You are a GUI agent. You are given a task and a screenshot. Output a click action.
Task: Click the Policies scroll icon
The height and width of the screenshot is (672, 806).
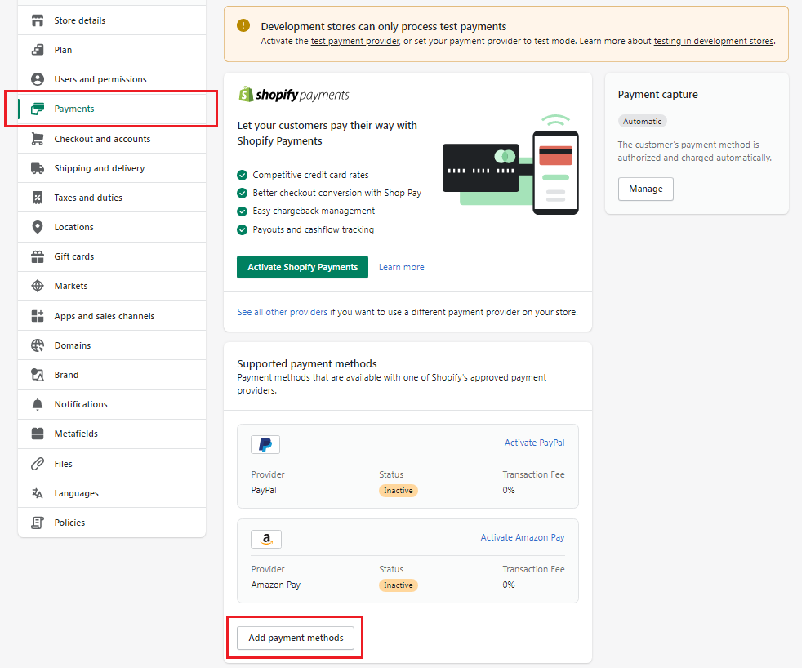pos(38,523)
